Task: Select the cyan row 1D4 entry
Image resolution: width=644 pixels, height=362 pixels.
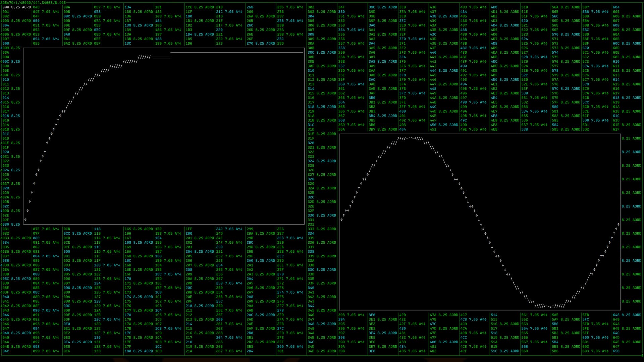Action: [200, 34]
